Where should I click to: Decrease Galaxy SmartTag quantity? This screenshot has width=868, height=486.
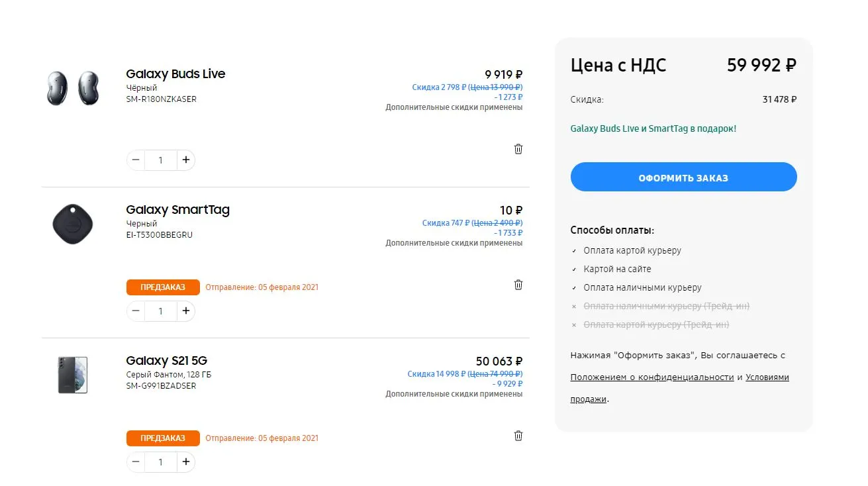[136, 311]
